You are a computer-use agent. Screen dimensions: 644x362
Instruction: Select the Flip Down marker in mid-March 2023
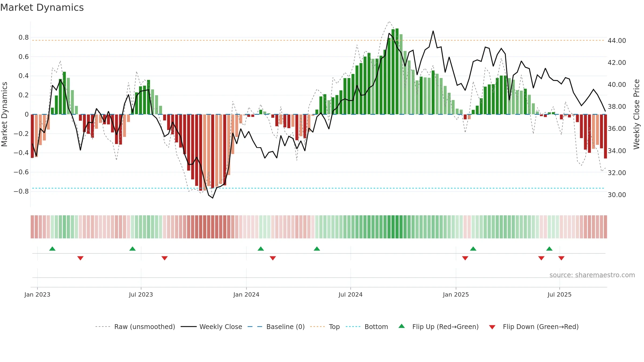pyautogui.click(x=80, y=258)
